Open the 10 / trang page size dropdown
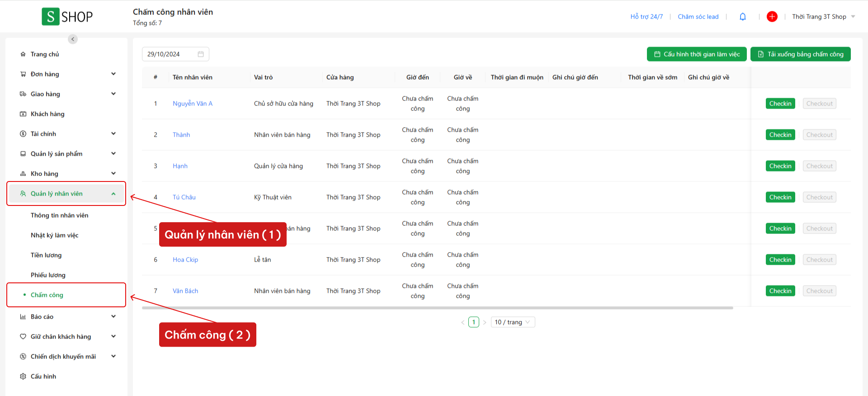This screenshot has width=868, height=396. coord(513,322)
